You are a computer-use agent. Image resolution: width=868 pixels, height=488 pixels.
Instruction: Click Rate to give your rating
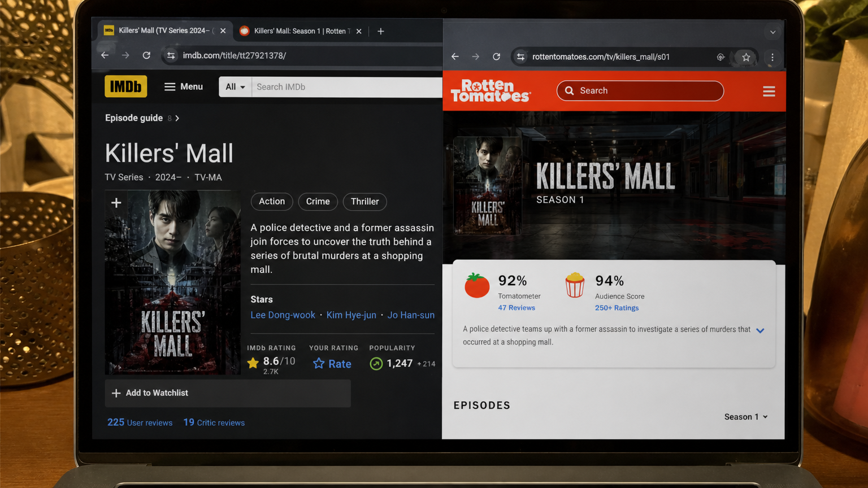(332, 364)
